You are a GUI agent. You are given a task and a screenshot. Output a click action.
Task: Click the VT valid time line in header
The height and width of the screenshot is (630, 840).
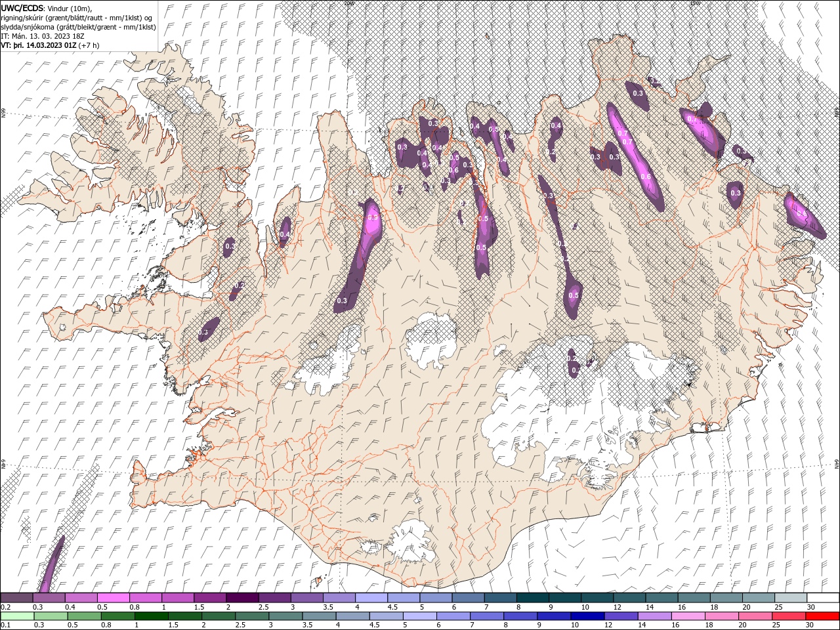[x=51, y=45]
